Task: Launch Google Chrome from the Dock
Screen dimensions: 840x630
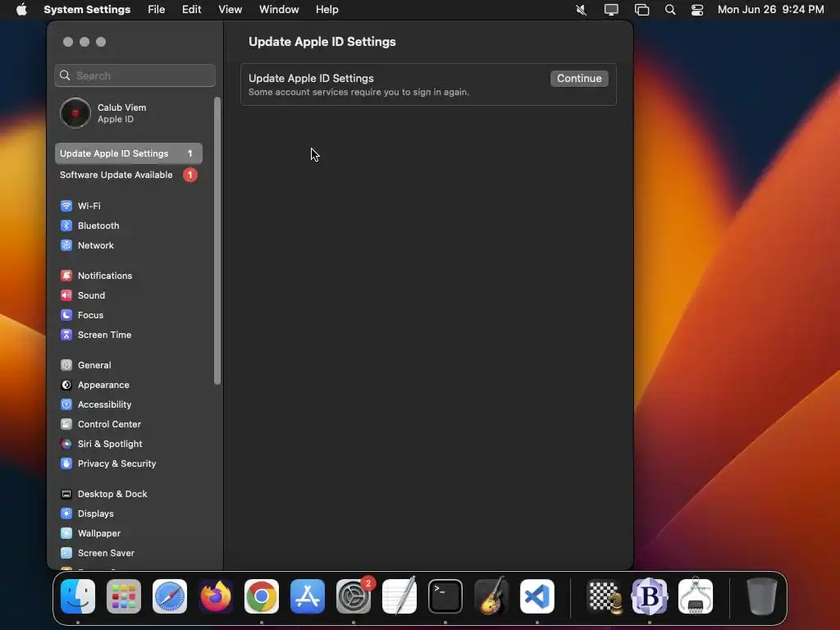Action: [262, 596]
